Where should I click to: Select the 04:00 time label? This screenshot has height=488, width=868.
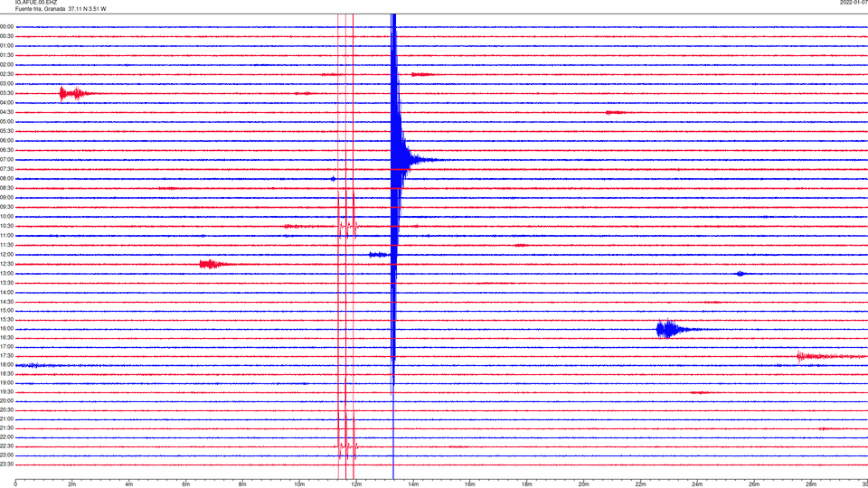(x=6, y=103)
